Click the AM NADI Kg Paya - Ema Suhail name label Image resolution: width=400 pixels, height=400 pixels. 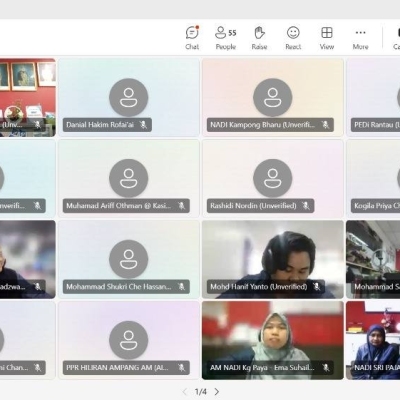click(x=262, y=368)
